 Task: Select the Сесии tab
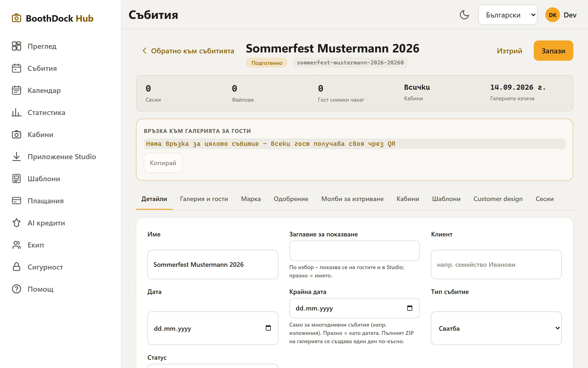click(x=545, y=199)
